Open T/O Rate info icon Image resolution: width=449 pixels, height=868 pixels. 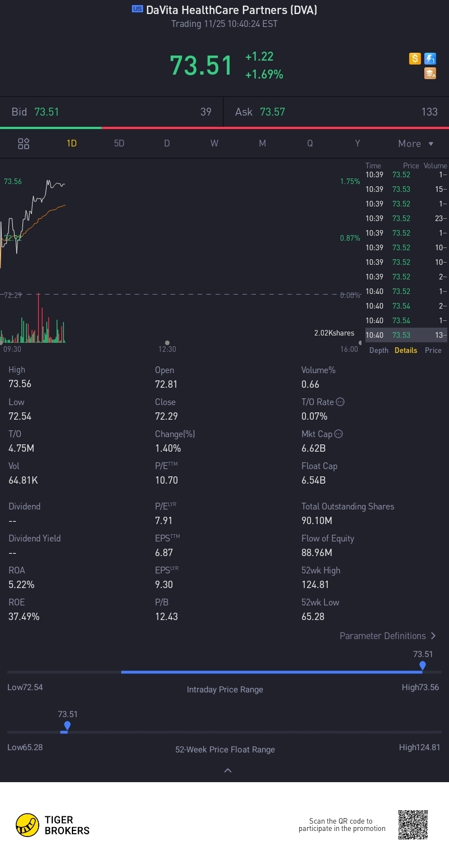tap(340, 402)
